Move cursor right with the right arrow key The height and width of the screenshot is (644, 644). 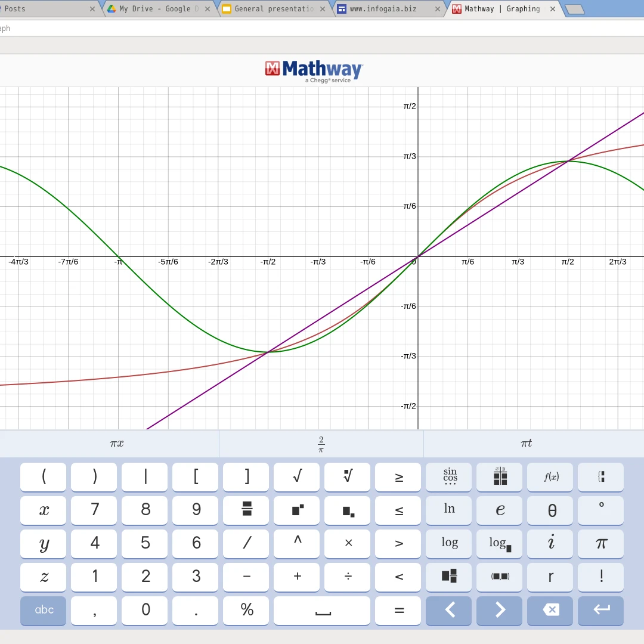[x=500, y=611]
